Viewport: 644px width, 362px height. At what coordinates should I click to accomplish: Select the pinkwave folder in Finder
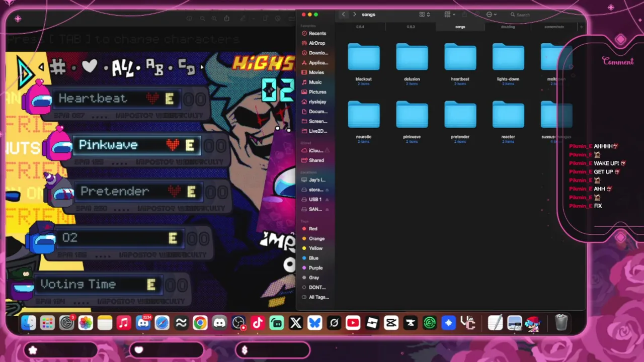(412, 122)
